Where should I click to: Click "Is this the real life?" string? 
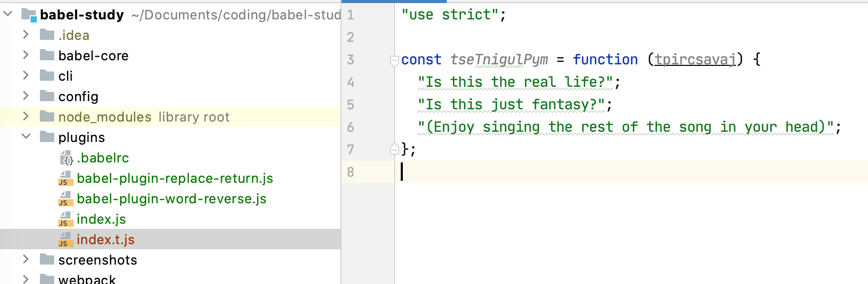(515, 82)
